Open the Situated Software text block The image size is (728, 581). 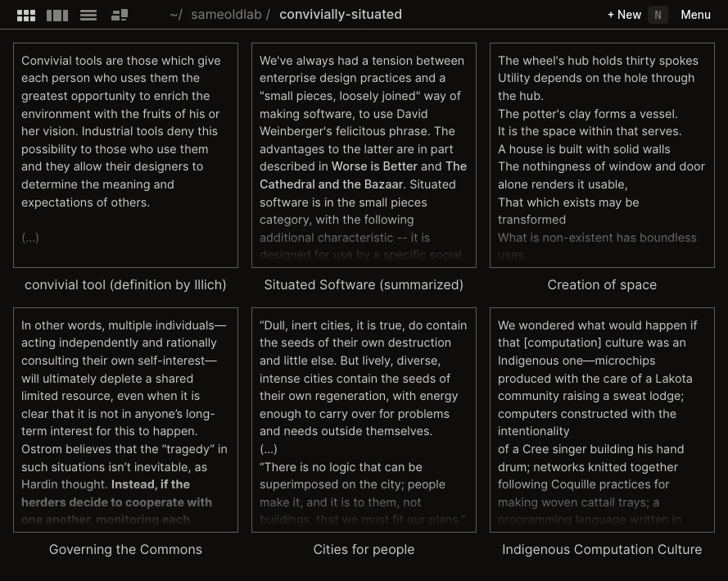364,155
